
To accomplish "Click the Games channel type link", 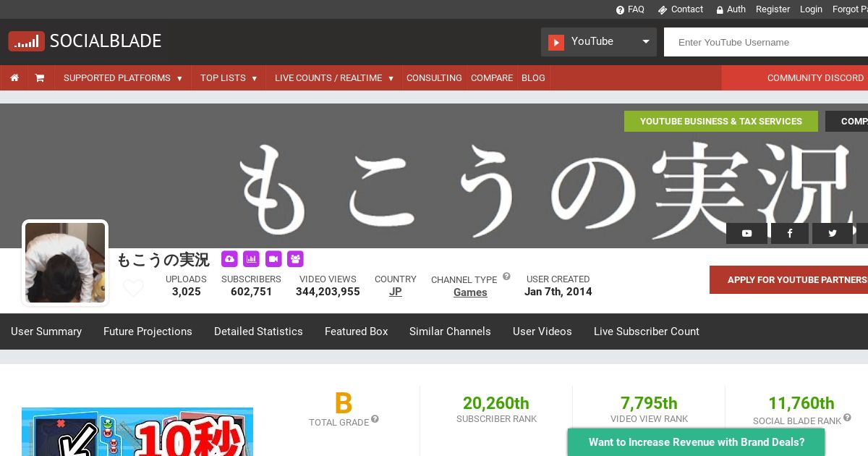I will pos(470,292).
